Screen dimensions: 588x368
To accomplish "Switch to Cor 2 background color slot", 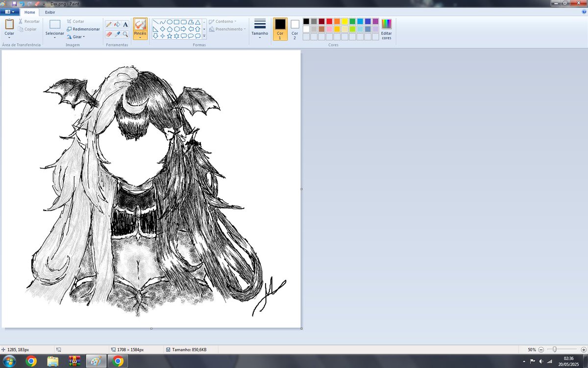I will [x=294, y=29].
